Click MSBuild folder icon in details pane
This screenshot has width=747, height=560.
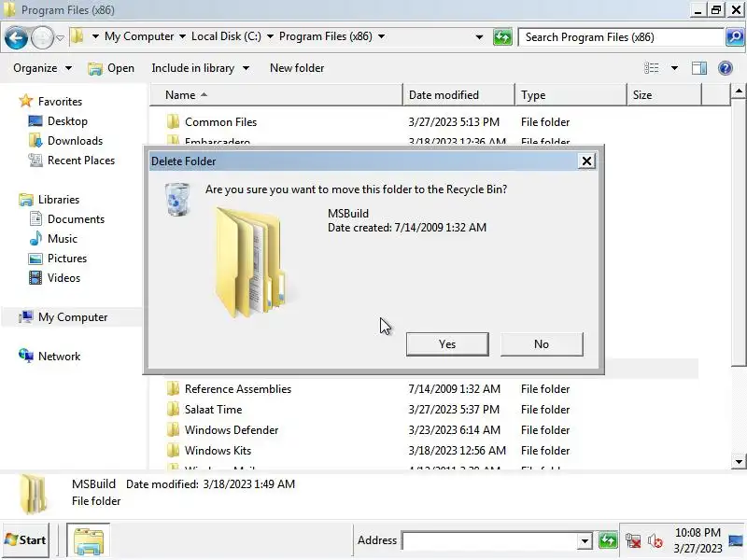click(34, 495)
